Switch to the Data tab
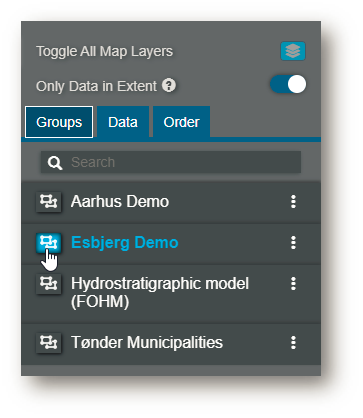Viewport: 363px width, 418px height. click(x=123, y=122)
